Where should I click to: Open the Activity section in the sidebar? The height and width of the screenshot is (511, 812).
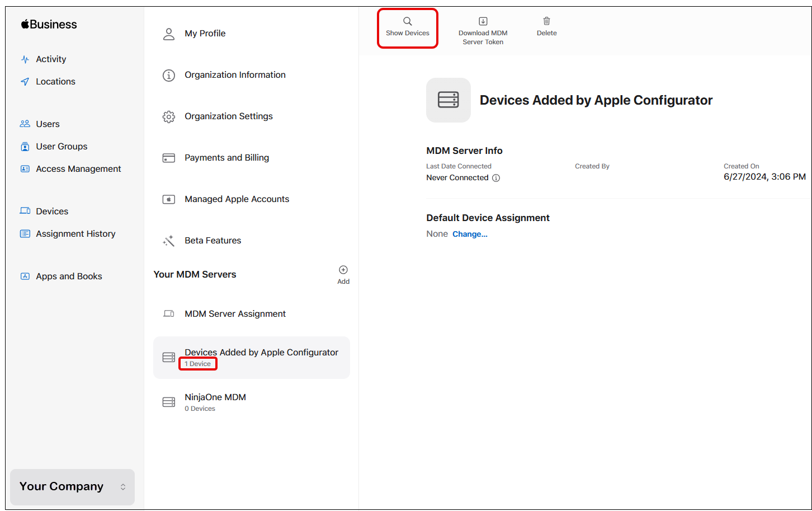click(x=50, y=59)
